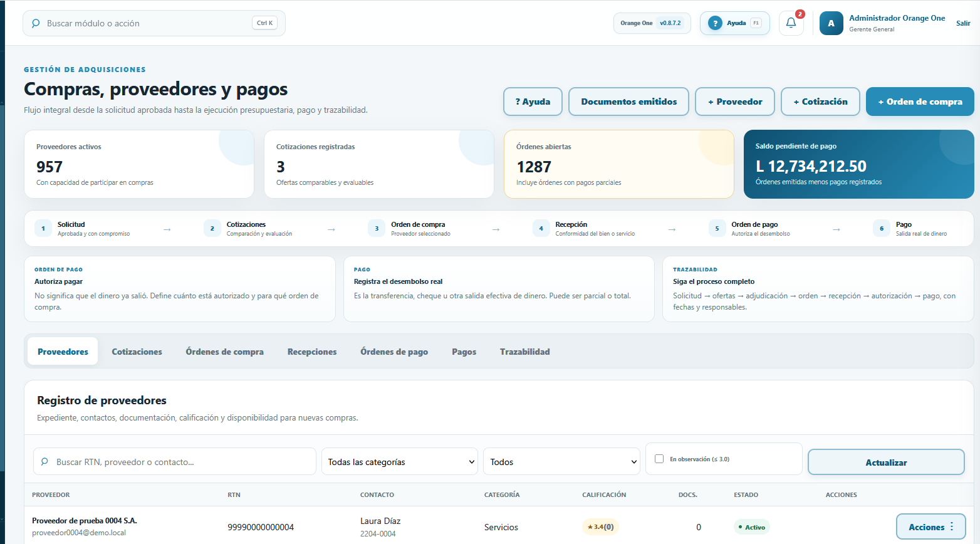980x544 pixels.
Task: Open the Pagos tab
Action: (x=464, y=352)
